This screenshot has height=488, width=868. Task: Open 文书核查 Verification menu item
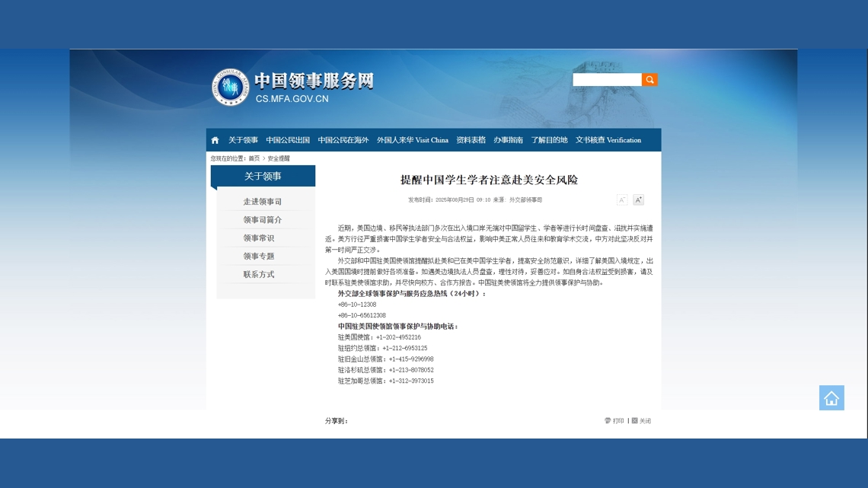[608, 140]
